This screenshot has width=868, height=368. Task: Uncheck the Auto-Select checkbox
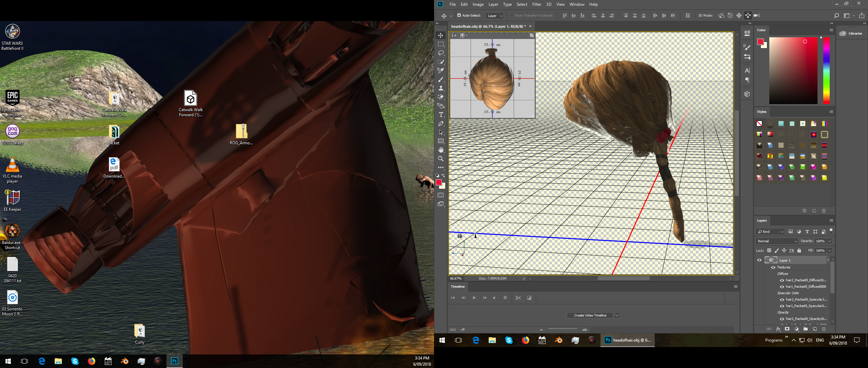click(459, 15)
